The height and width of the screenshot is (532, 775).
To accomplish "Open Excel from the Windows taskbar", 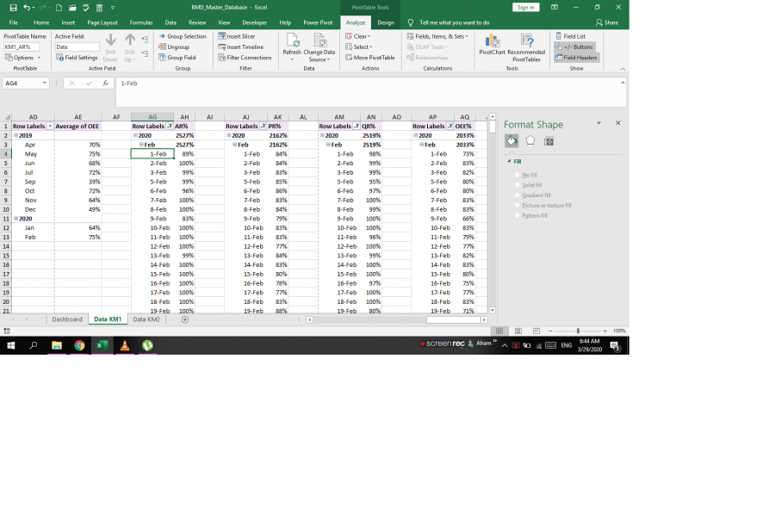I will click(x=102, y=345).
